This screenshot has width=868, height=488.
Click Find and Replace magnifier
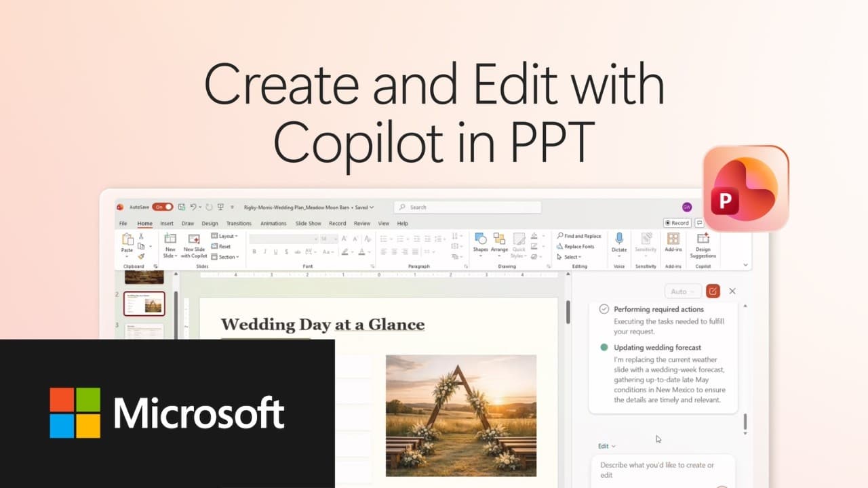tap(560, 236)
